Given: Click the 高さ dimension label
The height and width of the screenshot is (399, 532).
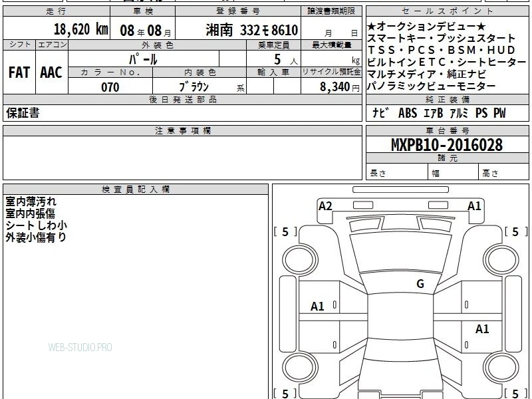Looking at the screenshot, I should coord(490,173).
